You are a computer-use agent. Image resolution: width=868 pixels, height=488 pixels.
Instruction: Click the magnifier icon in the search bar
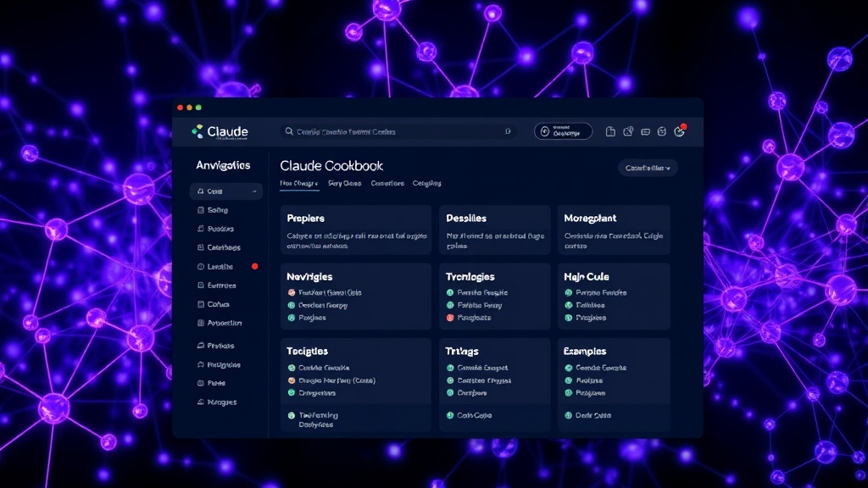click(x=289, y=131)
